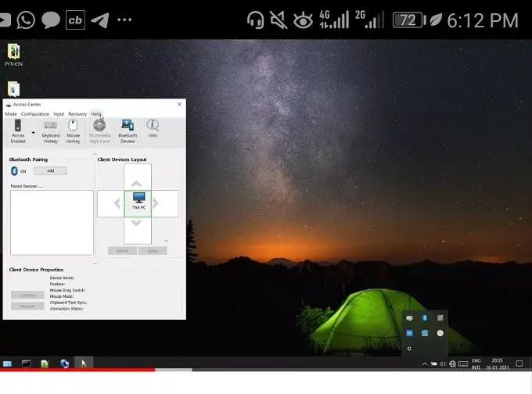The image size is (532, 394).
Task: Tap the cb notification icon in the status bar
Action: [75, 20]
